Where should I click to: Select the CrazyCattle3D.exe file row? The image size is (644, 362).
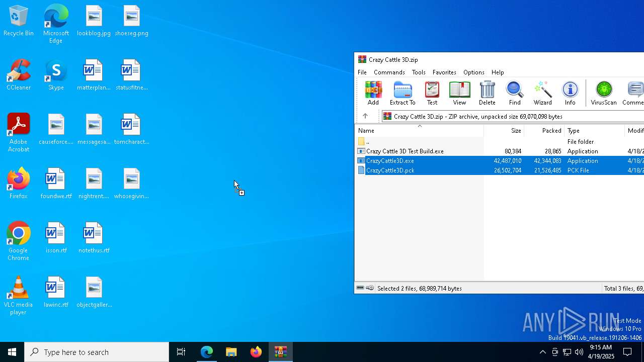(x=499, y=161)
